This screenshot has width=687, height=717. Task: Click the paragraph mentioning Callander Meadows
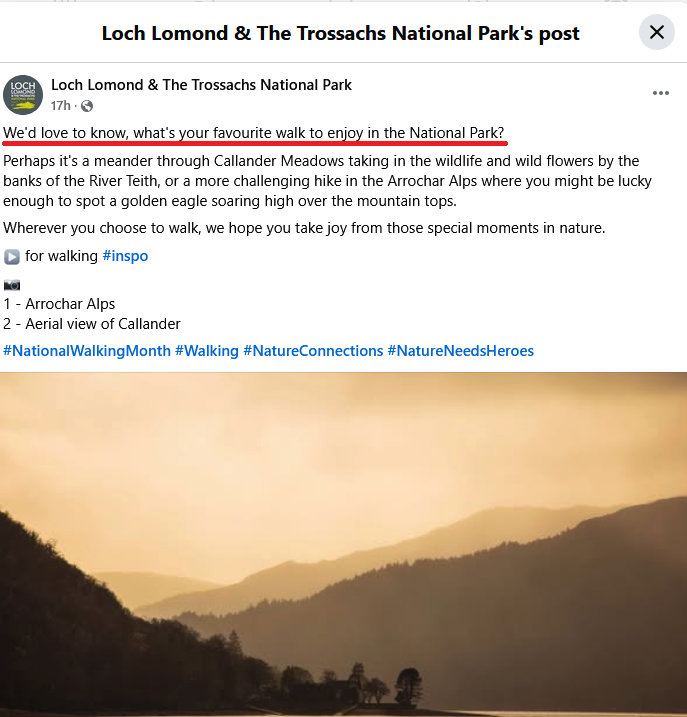[327, 181]
